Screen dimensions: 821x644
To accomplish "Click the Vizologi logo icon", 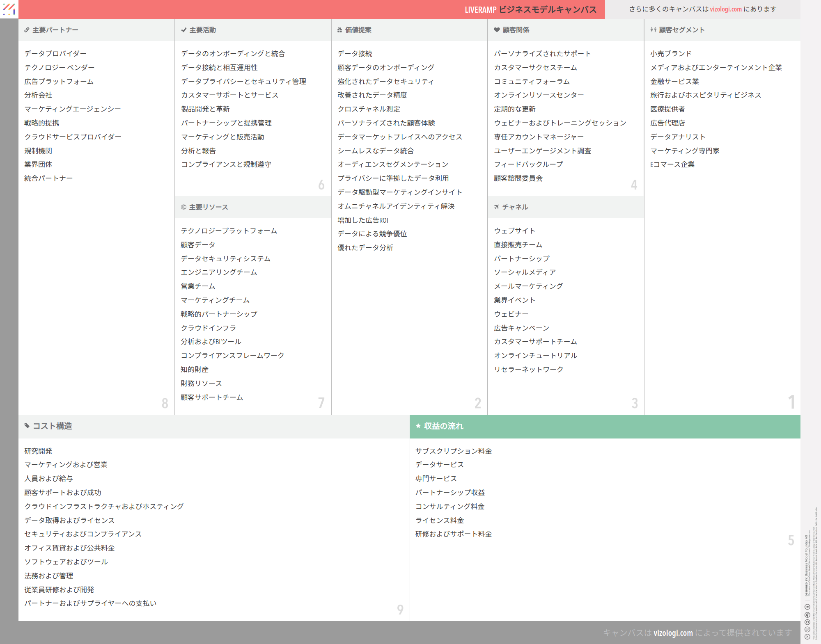I will 9,9.
